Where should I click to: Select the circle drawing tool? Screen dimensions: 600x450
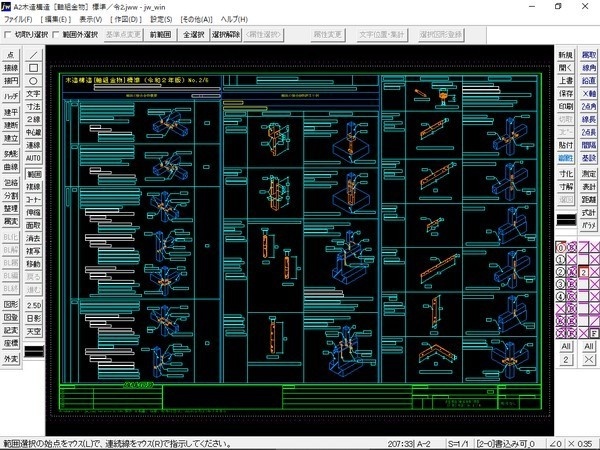(33, 81)
